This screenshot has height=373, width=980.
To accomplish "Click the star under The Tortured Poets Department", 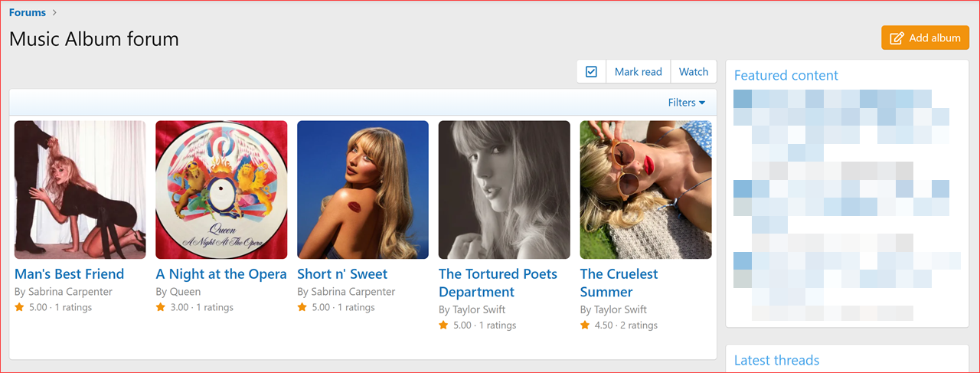I will click(444, 325).
